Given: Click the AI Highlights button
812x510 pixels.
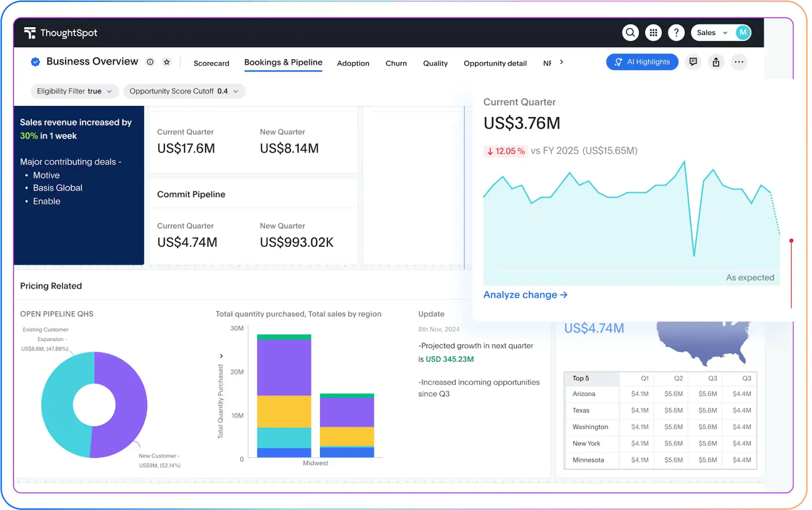Looking at the screenshot, I should (x=642, y=62).
